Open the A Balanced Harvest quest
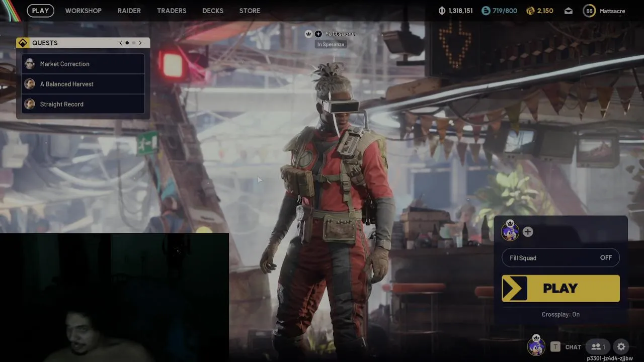Screen dimensions: 644x362 point(84,84)
